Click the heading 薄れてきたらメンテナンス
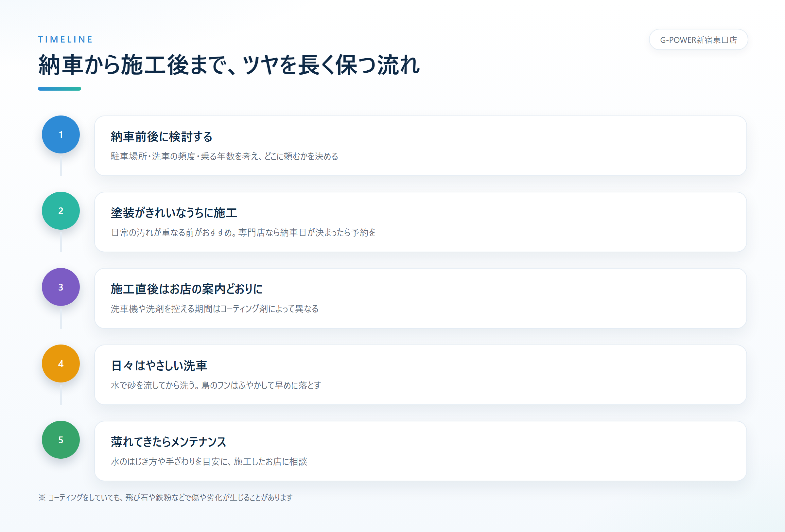Image resolution: width=785 pixels, height=532 pixels. (168, 442)
